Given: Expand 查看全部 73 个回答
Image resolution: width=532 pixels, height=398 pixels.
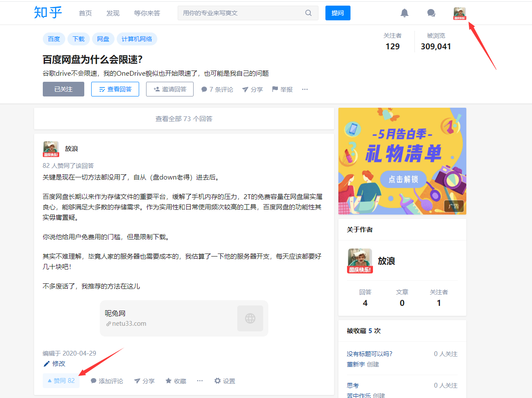Looking at the screenshot, I should 184,119.
